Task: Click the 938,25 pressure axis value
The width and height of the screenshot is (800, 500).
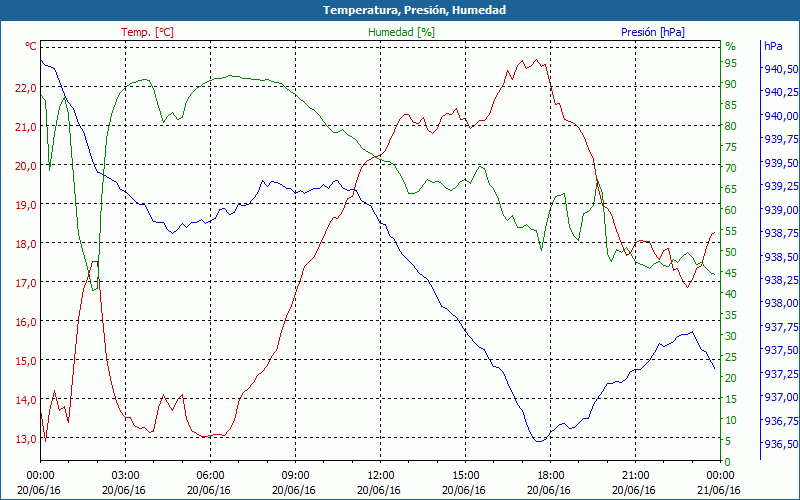Action: point(782,280)
